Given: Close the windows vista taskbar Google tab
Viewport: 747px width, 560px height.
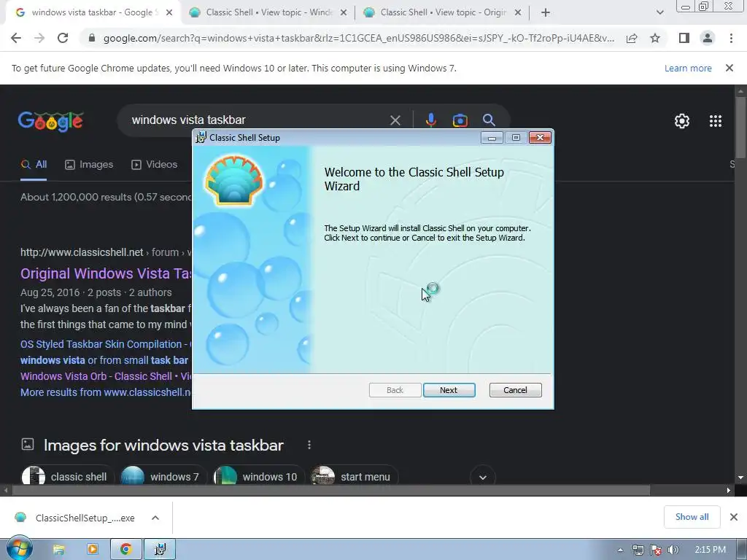Looking at the screenshot, I should pos(169,13).
